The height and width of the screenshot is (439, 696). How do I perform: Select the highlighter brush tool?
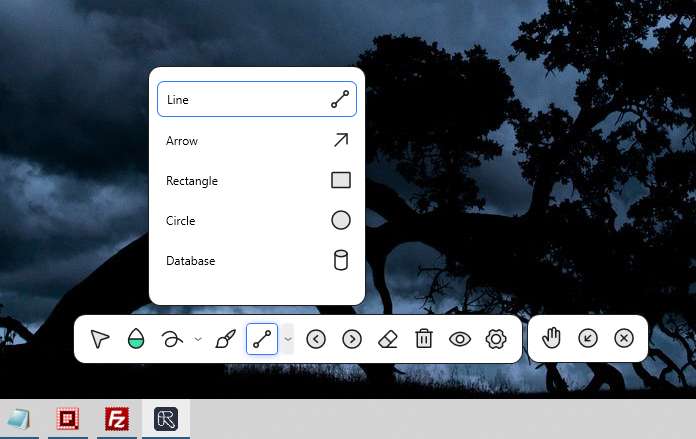[x=225, y=339]
